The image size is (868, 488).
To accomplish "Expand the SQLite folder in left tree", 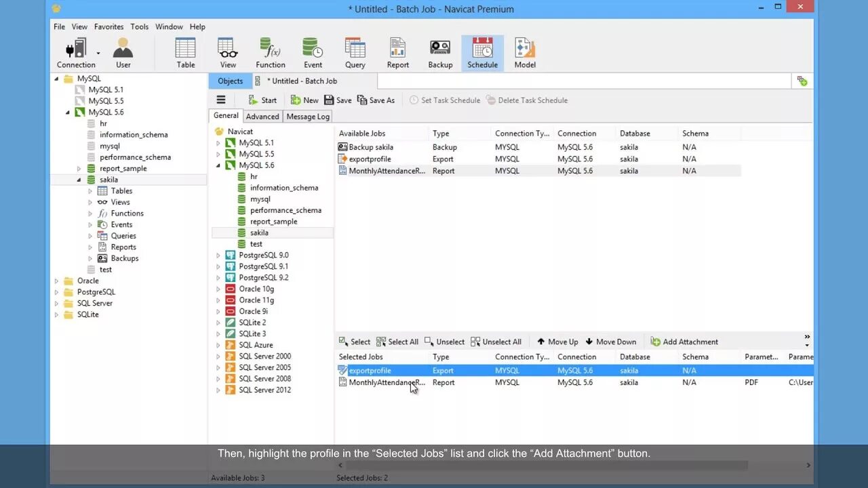I will tap(57, 314).
